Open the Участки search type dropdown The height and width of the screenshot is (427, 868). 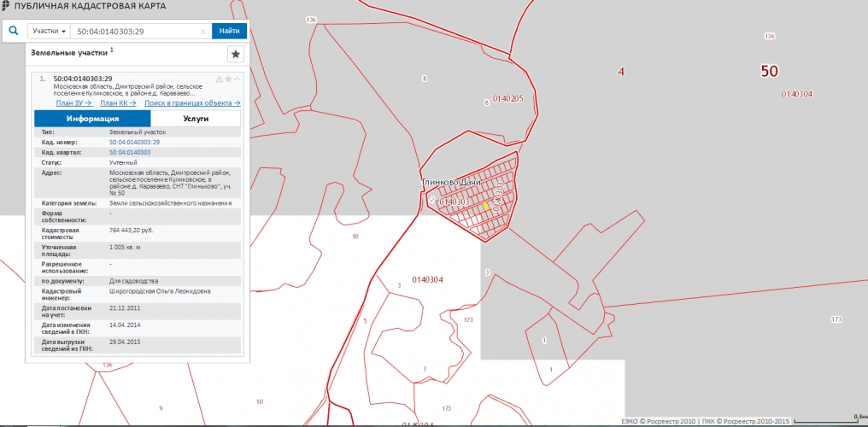pos(50,31)
